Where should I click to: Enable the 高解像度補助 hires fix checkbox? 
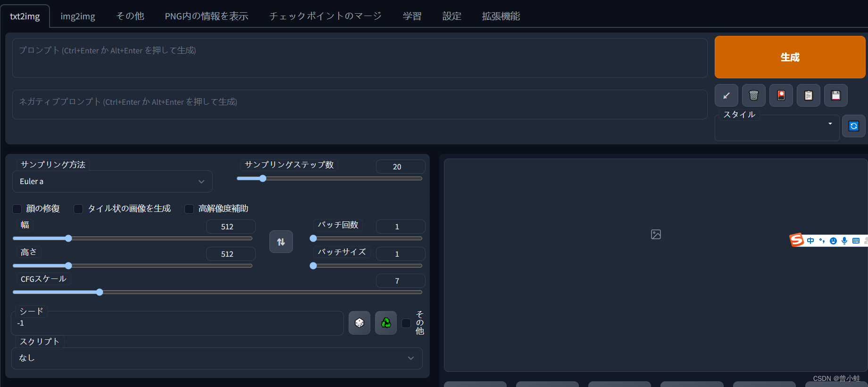(189, 209)
